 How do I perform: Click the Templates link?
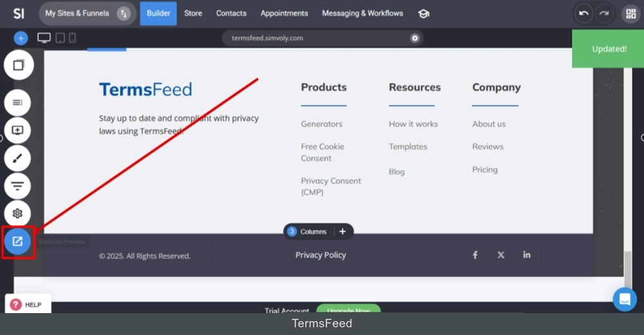click(x=408, y=146)
